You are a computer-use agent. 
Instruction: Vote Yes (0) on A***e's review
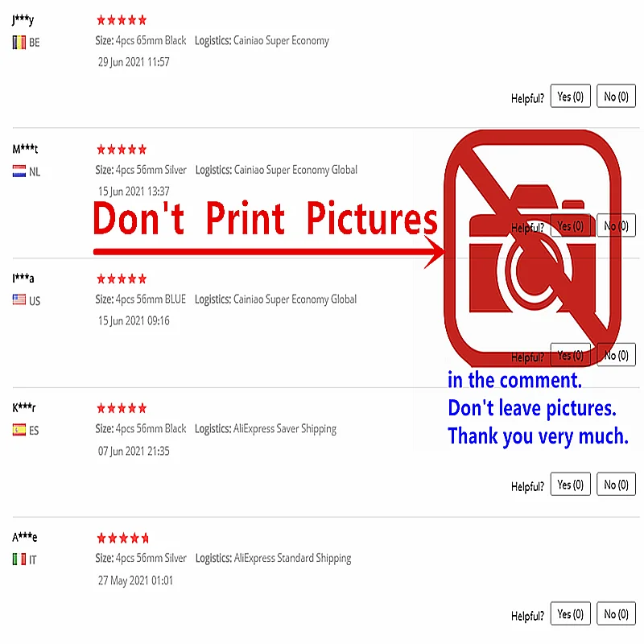[x=571, y=613]
